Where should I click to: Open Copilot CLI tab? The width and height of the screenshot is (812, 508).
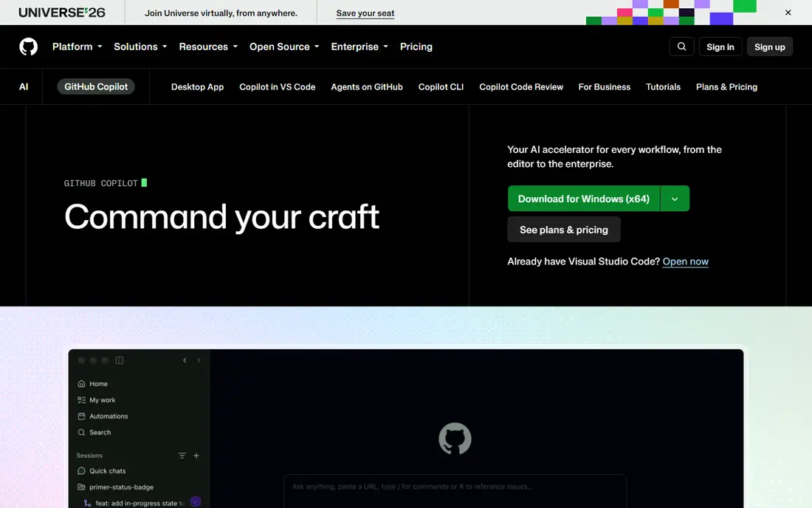click(x=441, y=87)
